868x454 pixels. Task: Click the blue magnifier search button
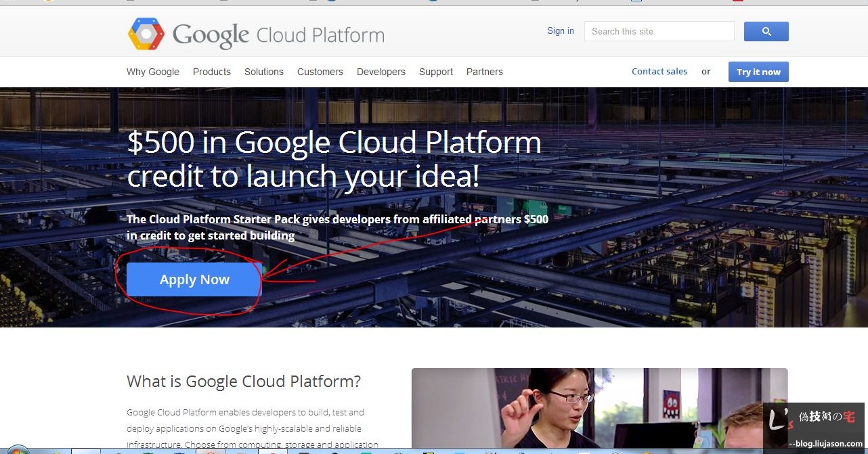tap(766, 32)
